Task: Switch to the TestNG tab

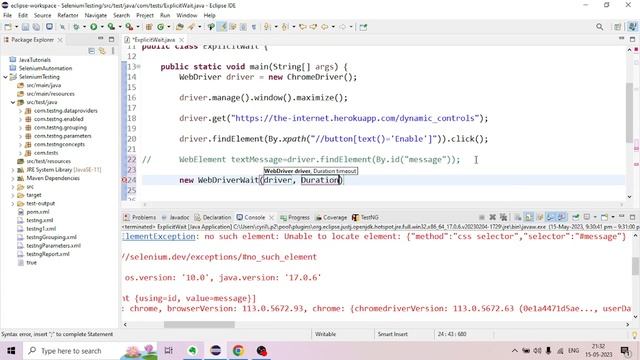Action: pyautogui.click(x=365, y=218)
